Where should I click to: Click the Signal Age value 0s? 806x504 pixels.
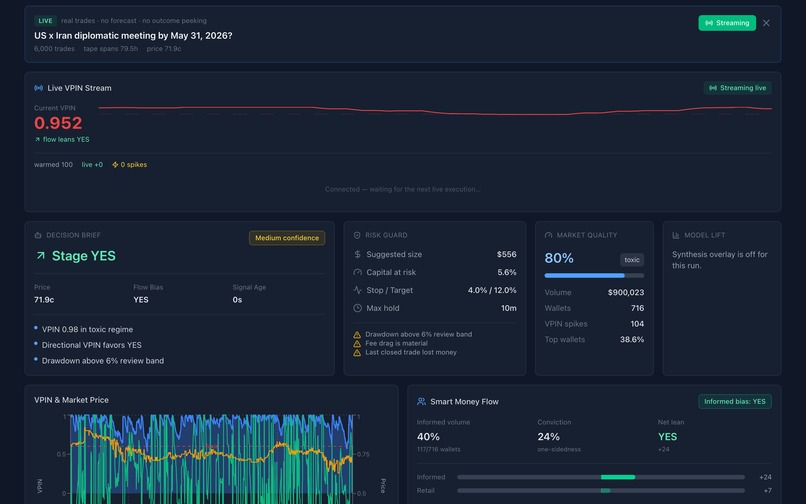click(237, 300)
